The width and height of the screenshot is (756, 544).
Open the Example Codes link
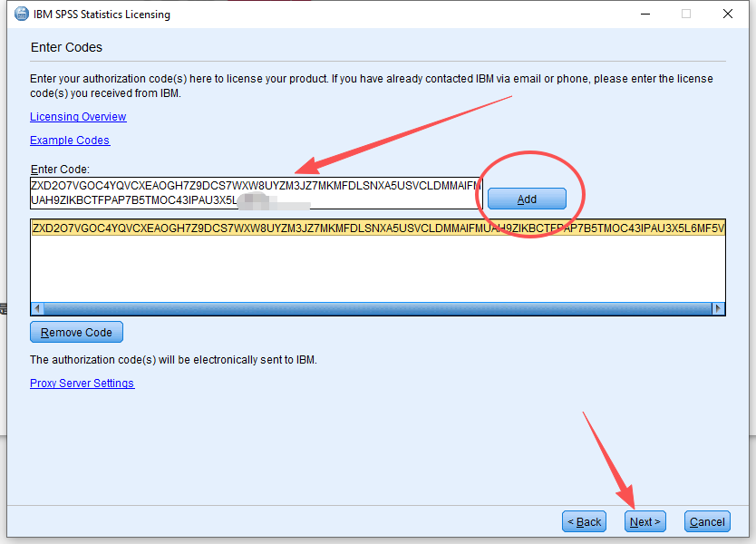pyautogui.click(x=70, y=141)
